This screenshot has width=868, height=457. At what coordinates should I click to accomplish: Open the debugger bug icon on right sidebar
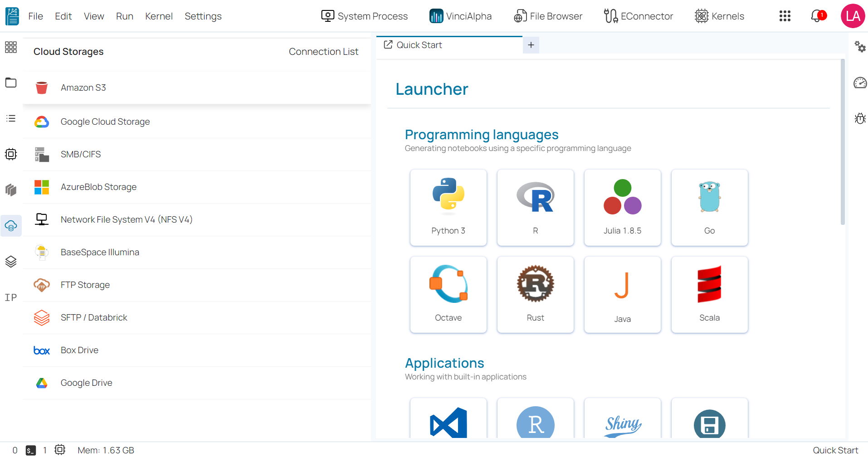pos(860,118)
